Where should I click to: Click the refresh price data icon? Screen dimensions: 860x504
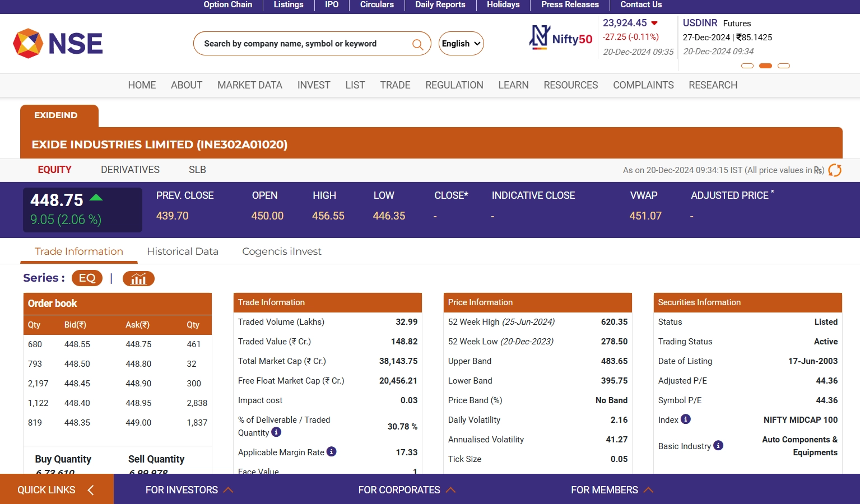(x=835, y=170)
